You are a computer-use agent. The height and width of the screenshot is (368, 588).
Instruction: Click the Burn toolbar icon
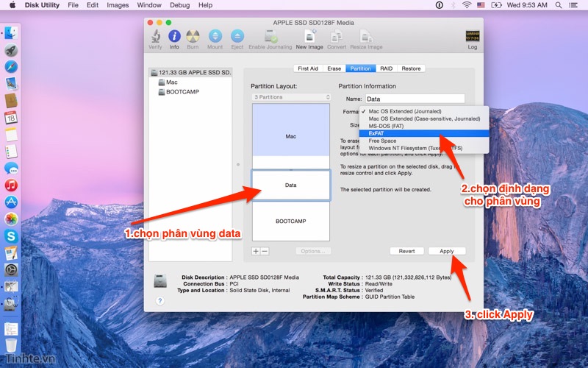(193, 40)
